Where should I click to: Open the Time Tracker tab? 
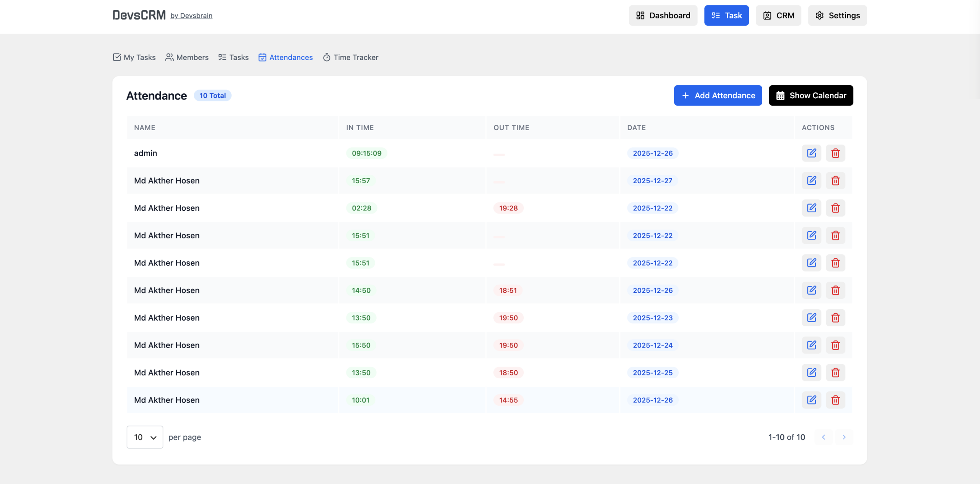click(x=351, y=57)
